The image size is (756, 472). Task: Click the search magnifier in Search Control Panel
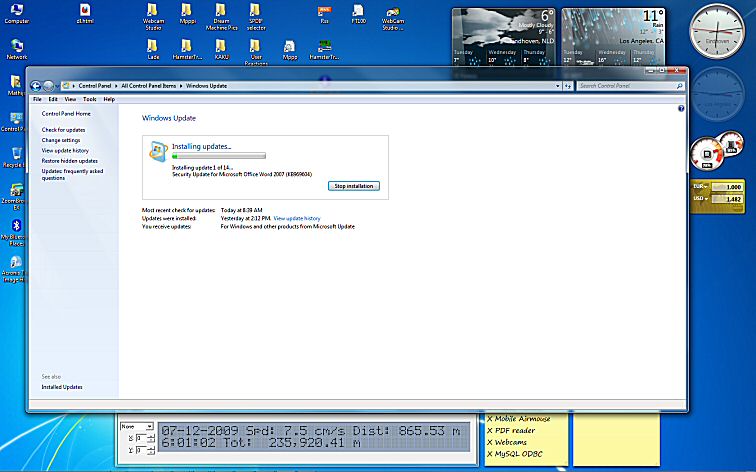click(679, 86)
